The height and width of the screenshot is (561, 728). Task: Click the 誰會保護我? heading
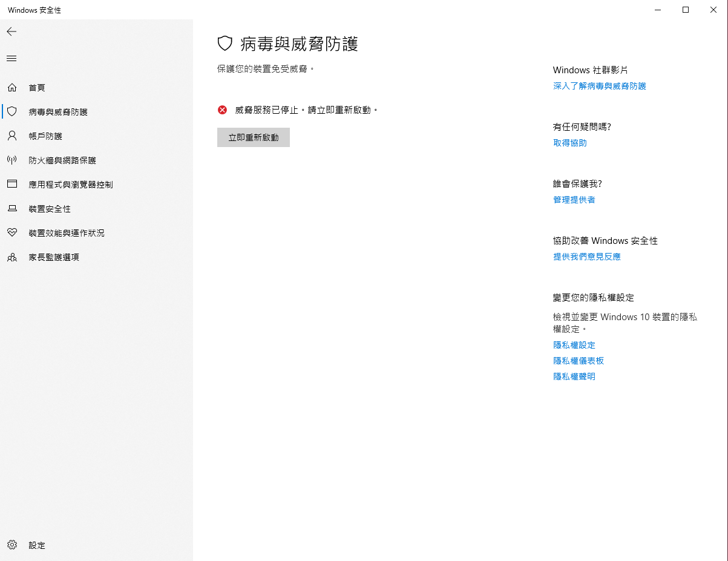(x=577, y=184)
